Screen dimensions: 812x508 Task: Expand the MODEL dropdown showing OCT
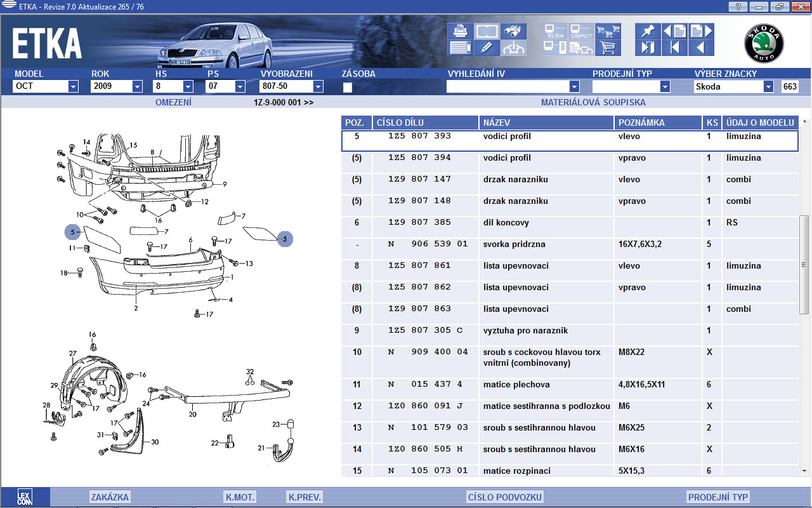(x=73, y=87)
